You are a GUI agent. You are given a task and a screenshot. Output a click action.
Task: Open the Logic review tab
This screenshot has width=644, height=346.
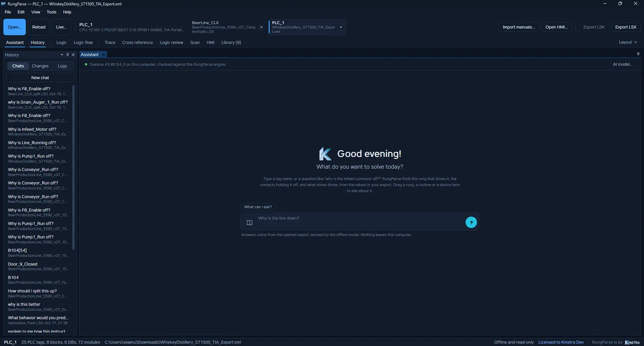[171, 43]
